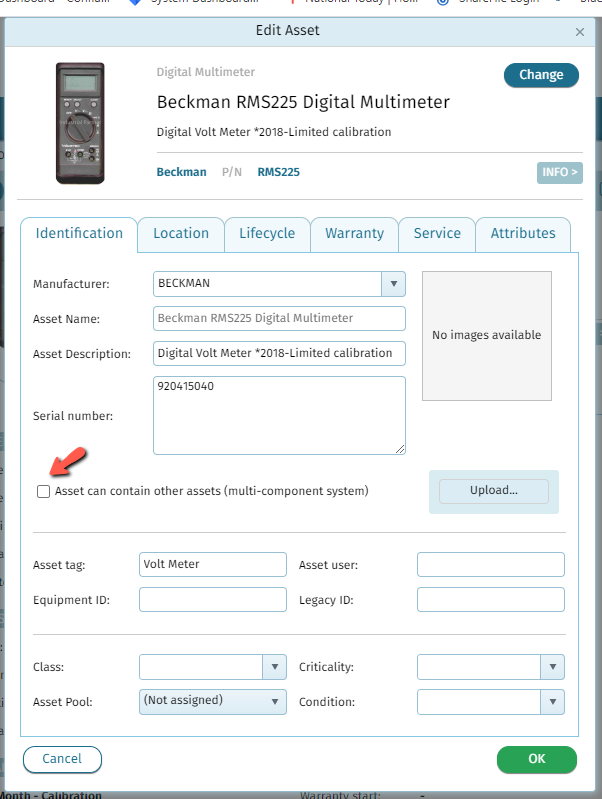The width and height of the screenshot is (602, 799).
Task: Click the header text Digital Volt Meter *2018-Limited calibration
Action: pyautogui.click(x=274, y=132)
